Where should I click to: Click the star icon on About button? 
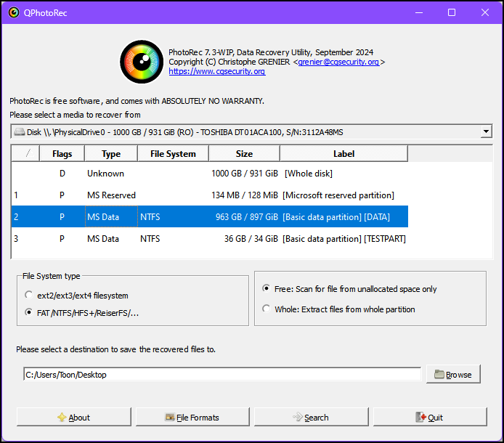(62, 418)
